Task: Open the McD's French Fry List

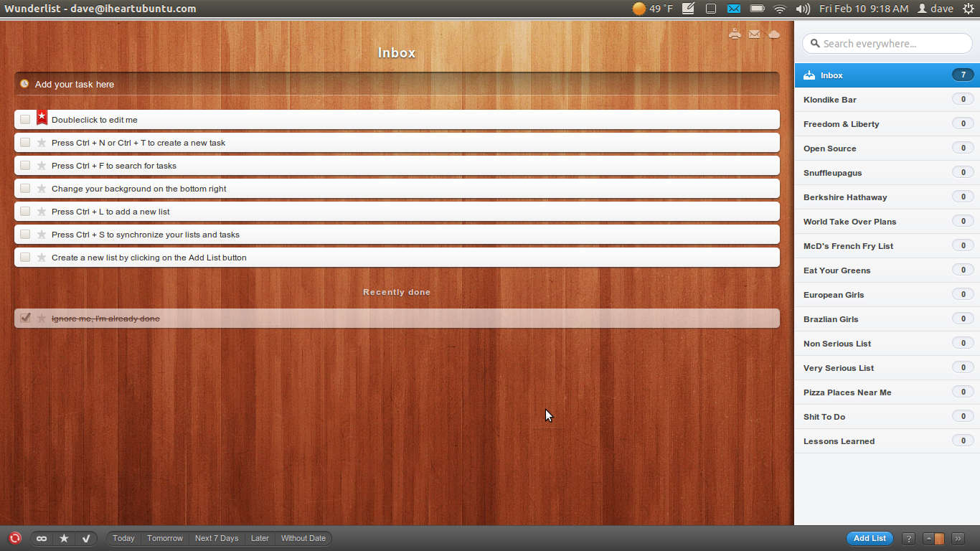Action: tap(887, 246)
